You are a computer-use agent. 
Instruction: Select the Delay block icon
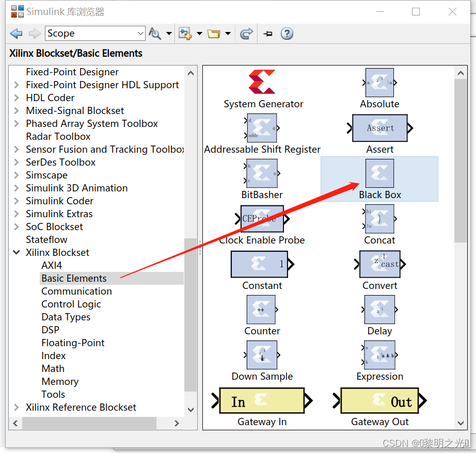click(379, 310)
